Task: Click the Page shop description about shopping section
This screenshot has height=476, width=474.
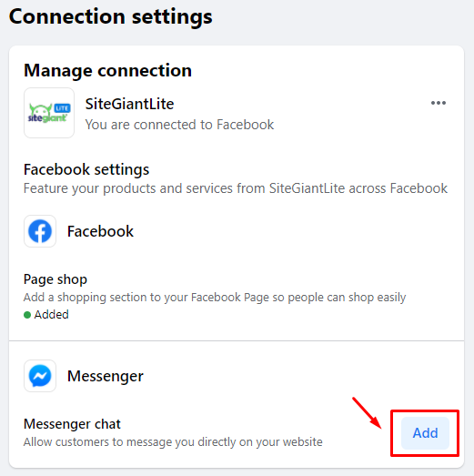Action: coord(215,298)
